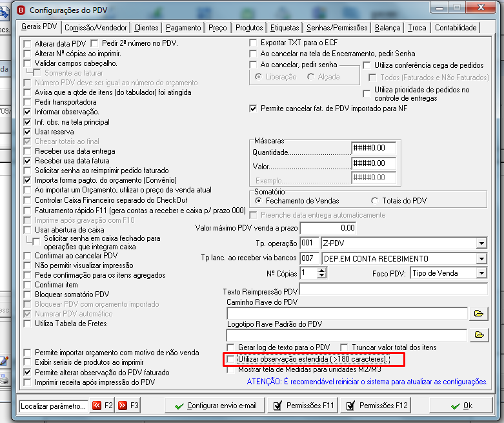
Task: Click the Localizar parâmetro search field
Action: 54,406
